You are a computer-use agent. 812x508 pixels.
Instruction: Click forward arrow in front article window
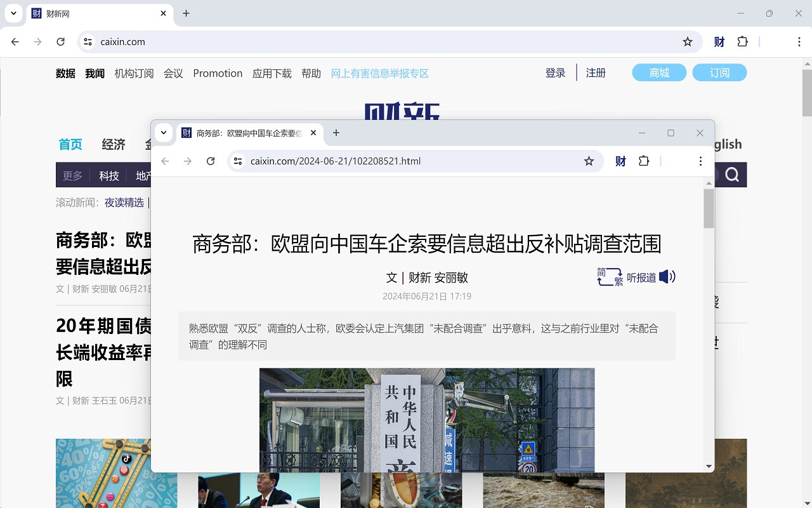[188, 161]
